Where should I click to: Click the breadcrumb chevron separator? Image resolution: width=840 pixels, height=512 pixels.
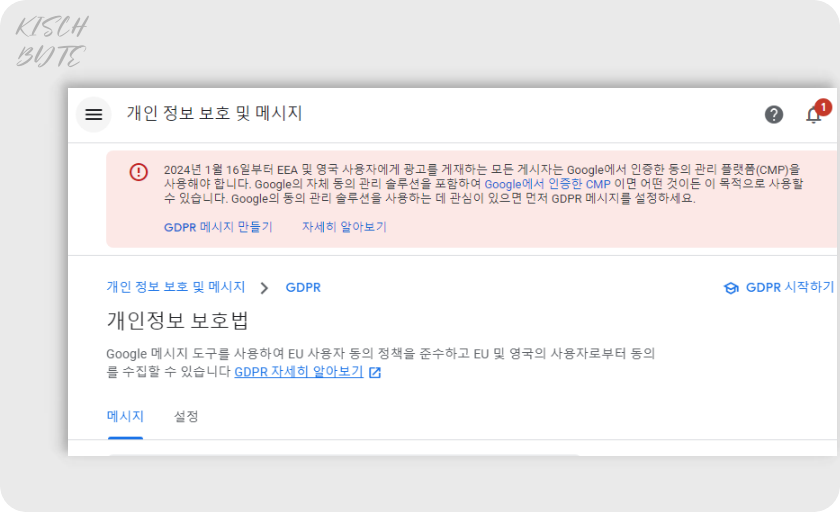click(x=264, y=288)
